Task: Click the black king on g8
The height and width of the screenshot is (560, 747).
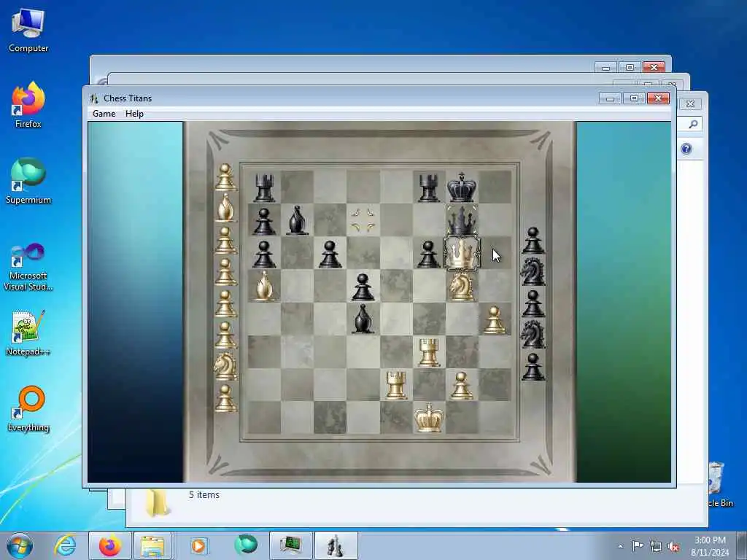Action: click(462, 187)
